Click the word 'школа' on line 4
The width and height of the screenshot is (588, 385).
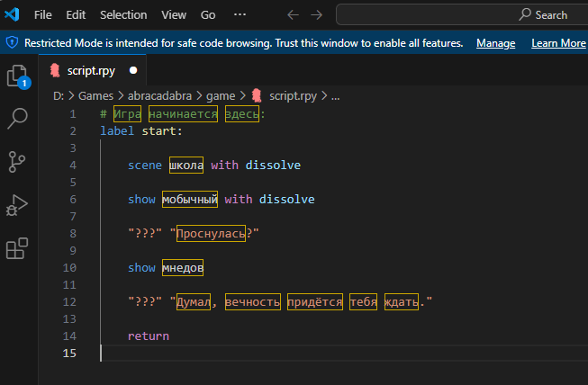186,166
